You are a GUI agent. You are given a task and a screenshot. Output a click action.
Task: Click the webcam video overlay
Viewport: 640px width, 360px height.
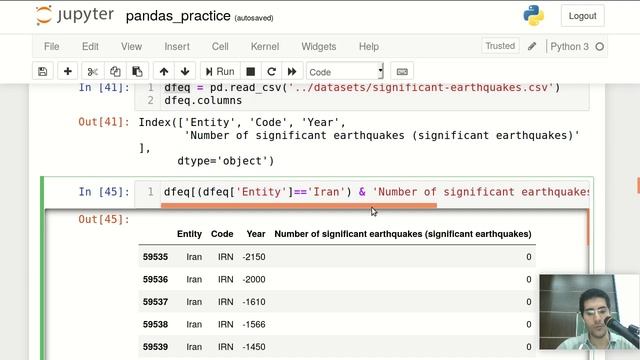point(589,312)
